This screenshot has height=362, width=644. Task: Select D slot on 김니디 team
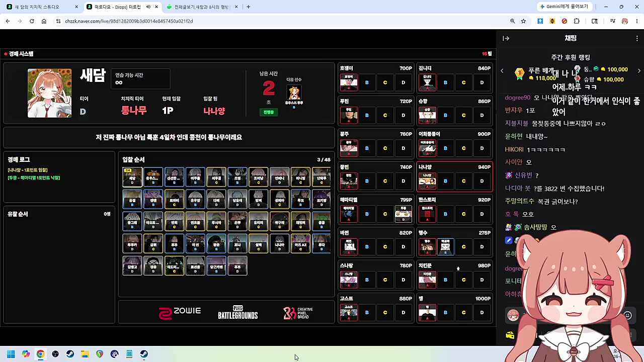481,82
